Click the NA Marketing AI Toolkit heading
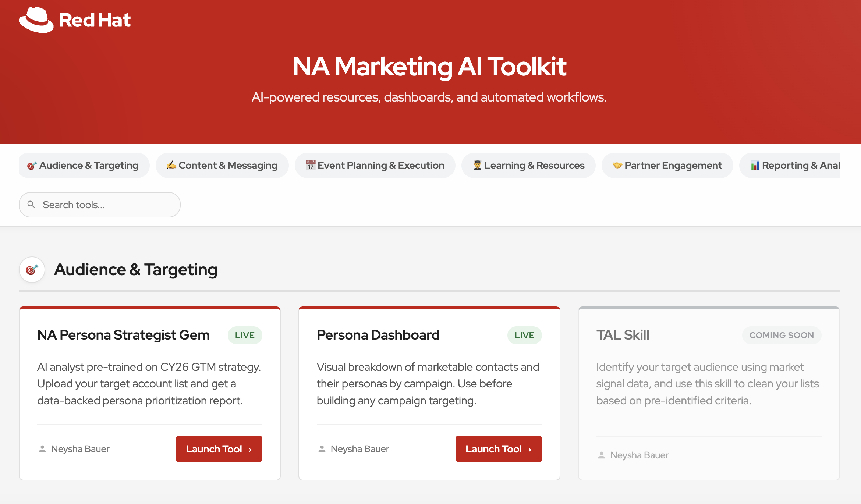This screenshot has height=504, width=861. (x=429, y=67)
